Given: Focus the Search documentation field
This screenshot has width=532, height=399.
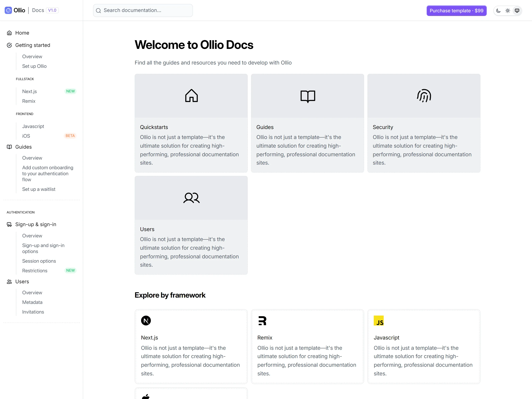Looking at the screenshot, I should coord(143,10).
